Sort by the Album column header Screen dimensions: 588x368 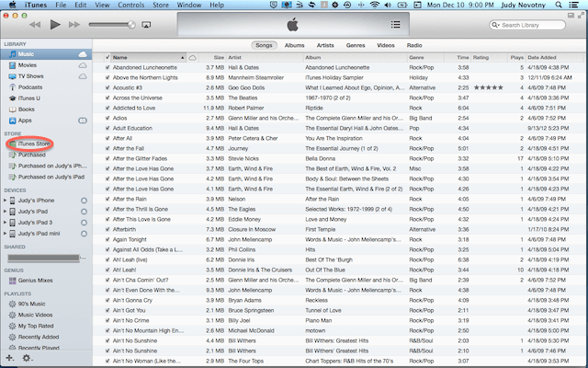(356, 58)
